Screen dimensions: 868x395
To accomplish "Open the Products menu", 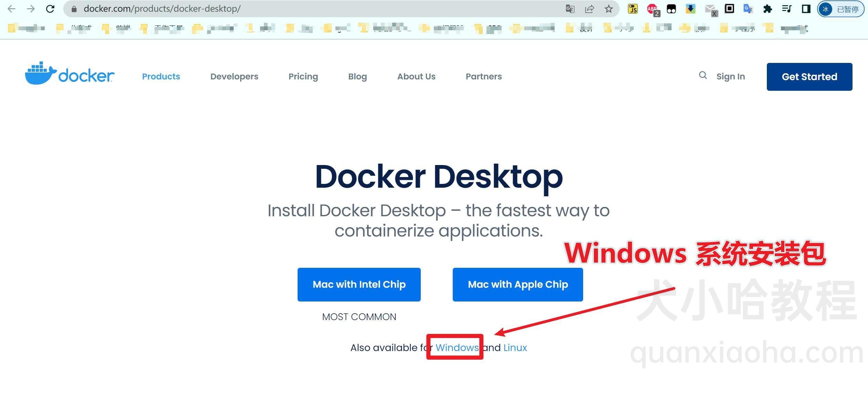I will 161,76.
